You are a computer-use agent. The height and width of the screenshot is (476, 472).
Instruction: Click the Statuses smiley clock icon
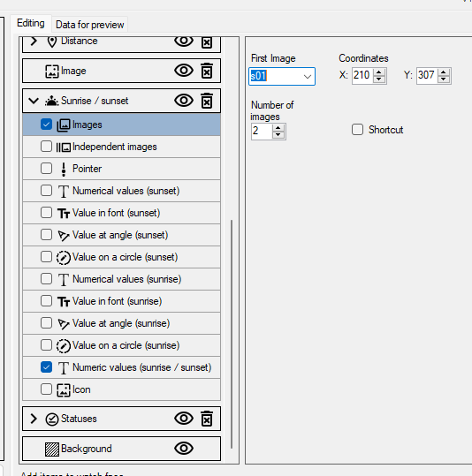52,419
